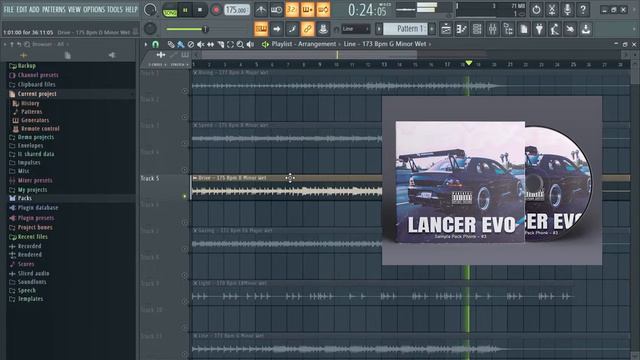Toggle mute switch on Track 1
The width and height of the screenshot is (640, 360).
(x=184, y=91)
